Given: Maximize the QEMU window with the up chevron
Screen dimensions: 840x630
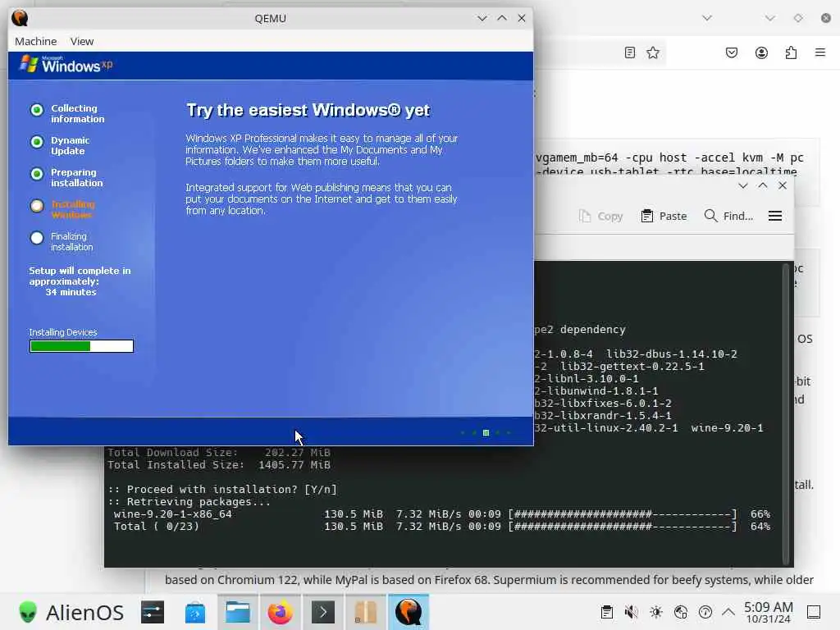Looking at the screenshot, I should click(501, 18).
